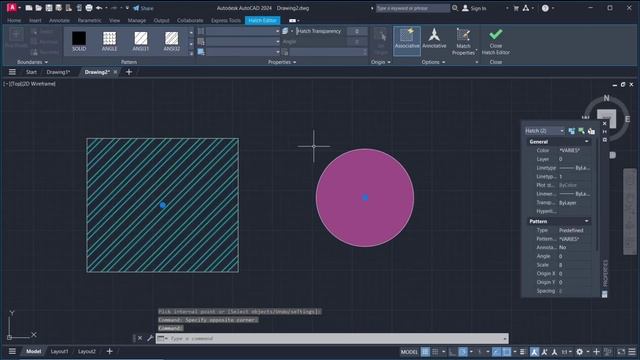Close the Properties palette
The image size is (640, 360).
tap(604, 124)
